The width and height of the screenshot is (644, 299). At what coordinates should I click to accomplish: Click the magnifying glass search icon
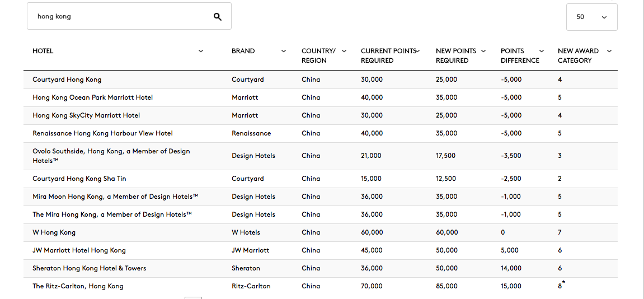[218, 17]
